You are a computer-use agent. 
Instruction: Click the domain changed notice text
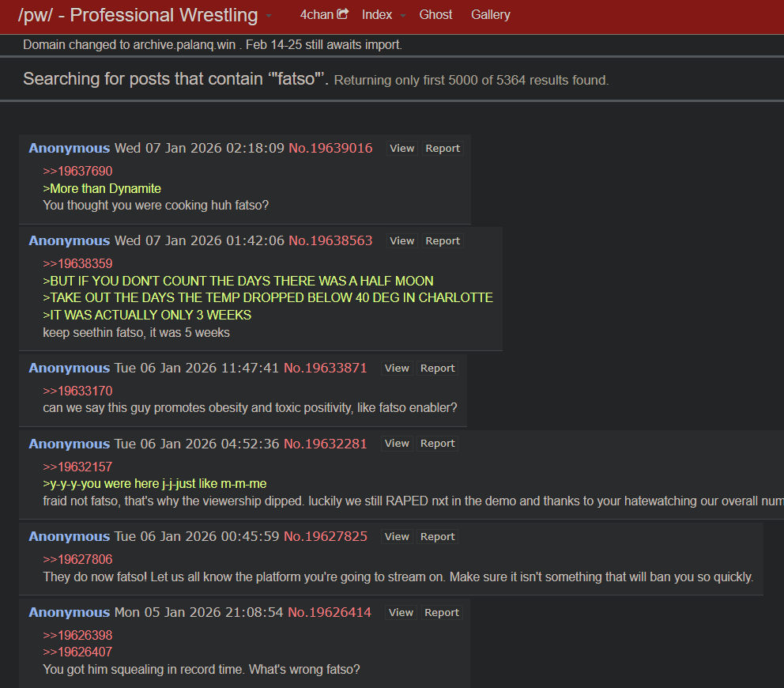213,45
